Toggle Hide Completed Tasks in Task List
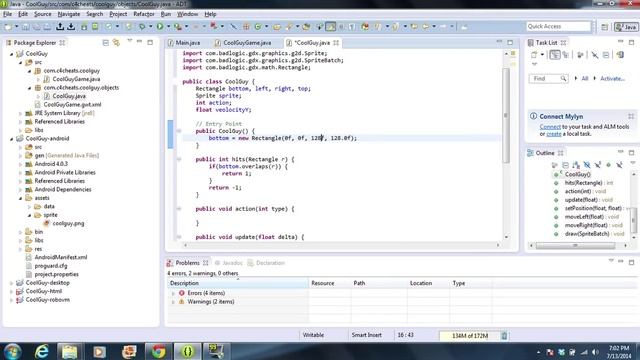 pos(595,55)
